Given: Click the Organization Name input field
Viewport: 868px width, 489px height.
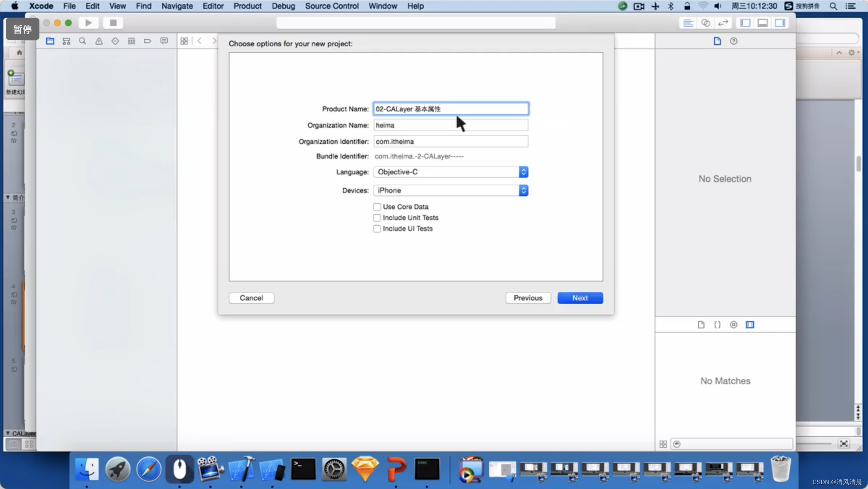Looking at the screenshot, I should tap(450, 125).
